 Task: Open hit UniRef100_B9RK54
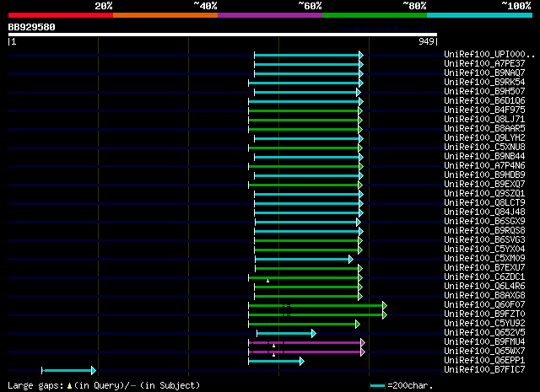click(484, 83)
